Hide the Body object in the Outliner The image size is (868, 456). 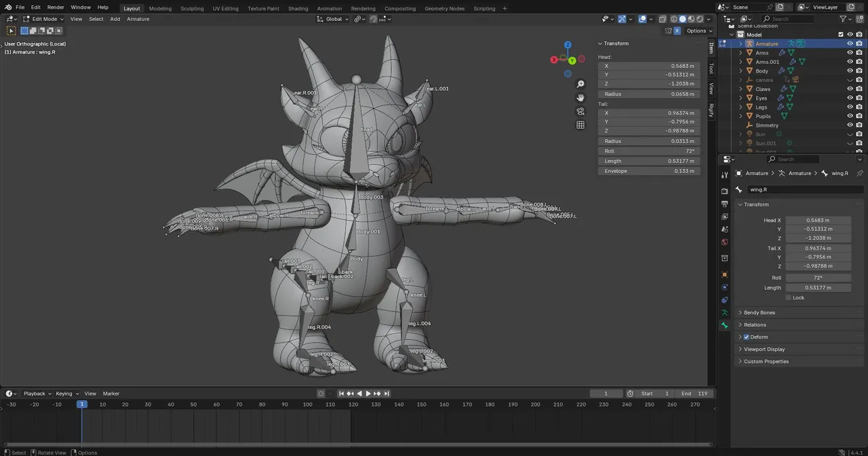click(850, 71)
